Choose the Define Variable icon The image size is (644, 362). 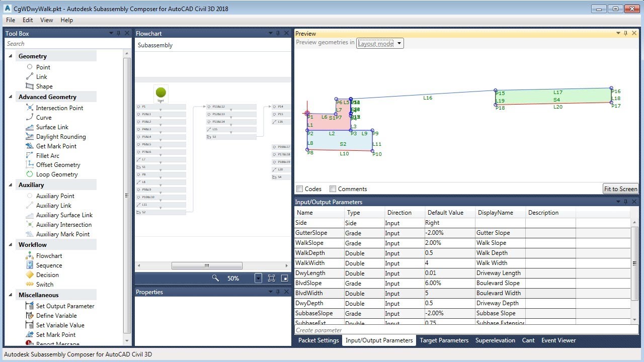click(30, 315)
